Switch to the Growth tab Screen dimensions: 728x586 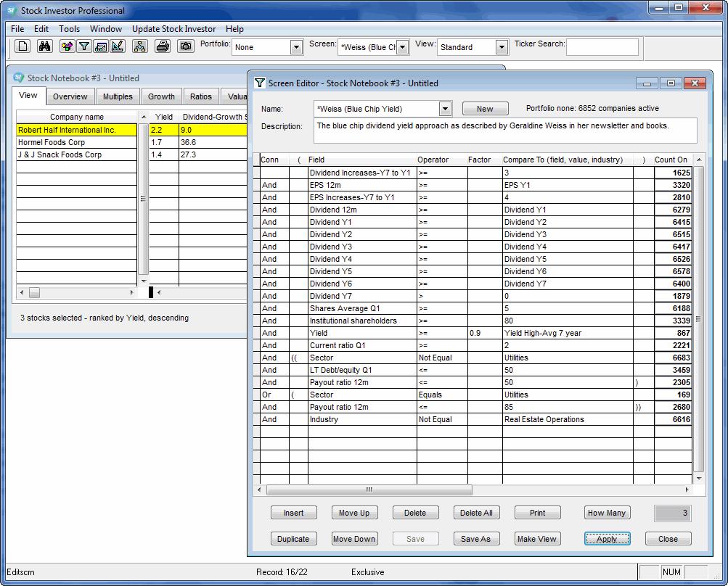coord(161,96)
